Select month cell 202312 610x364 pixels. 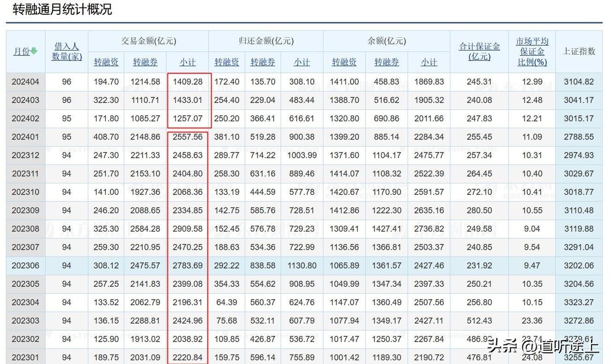(x=26, y=155)
